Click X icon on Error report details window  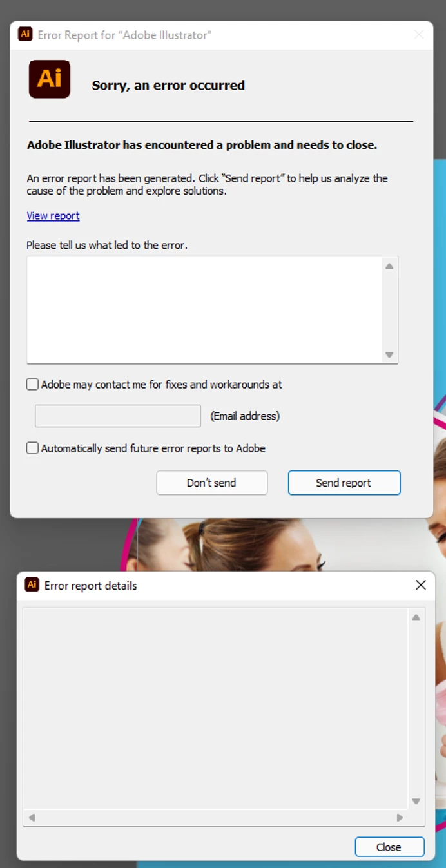pyautogui.click(x=421, y=584)
